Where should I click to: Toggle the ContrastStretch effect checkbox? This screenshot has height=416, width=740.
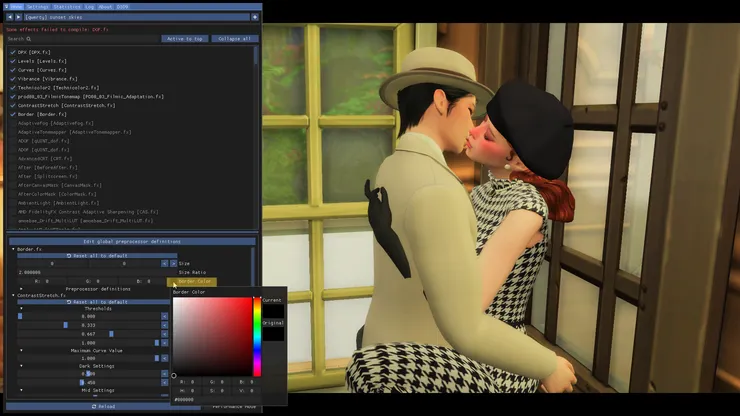13,105
